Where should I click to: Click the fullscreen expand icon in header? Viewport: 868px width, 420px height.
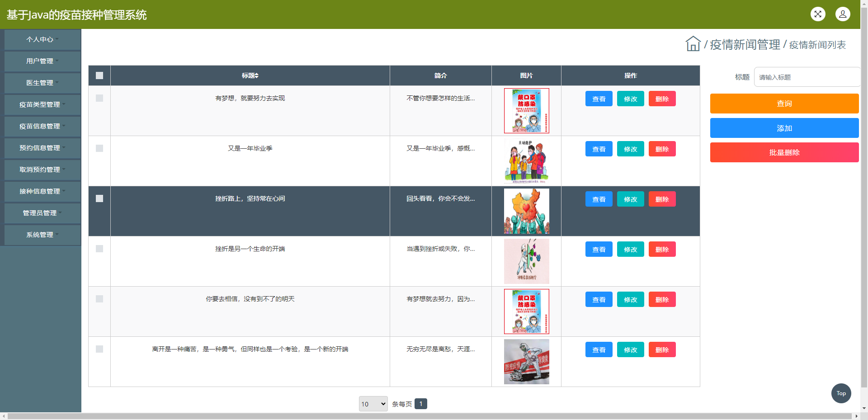click(818, 14)
